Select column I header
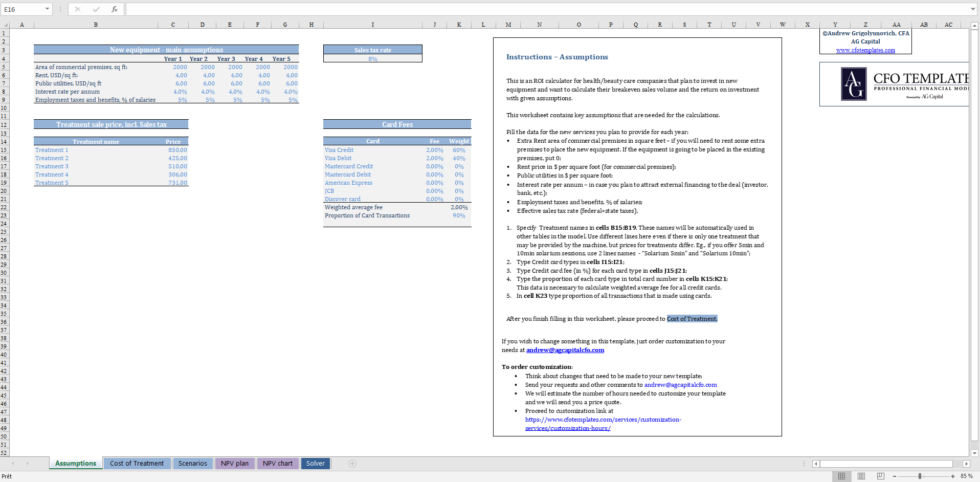 [x=373, y=25]
